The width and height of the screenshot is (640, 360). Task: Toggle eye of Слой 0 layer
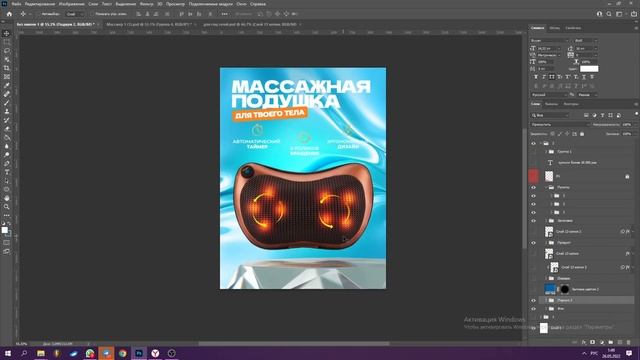coord(533,328)
